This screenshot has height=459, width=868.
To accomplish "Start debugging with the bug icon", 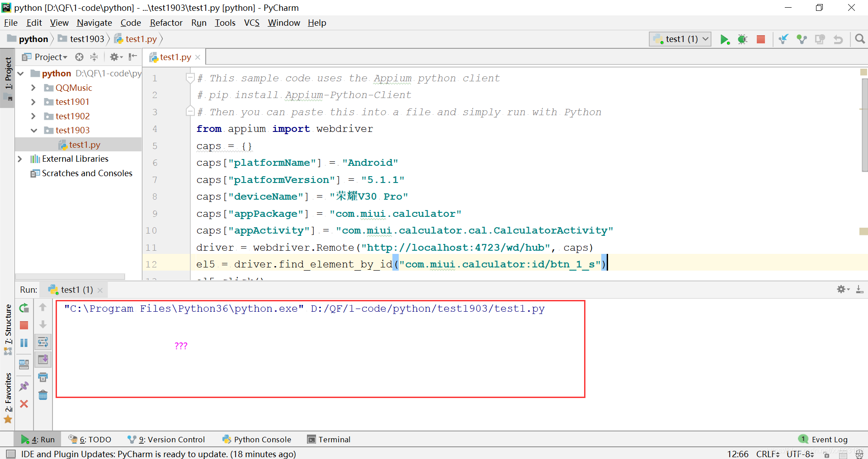I will click(742, 39).
